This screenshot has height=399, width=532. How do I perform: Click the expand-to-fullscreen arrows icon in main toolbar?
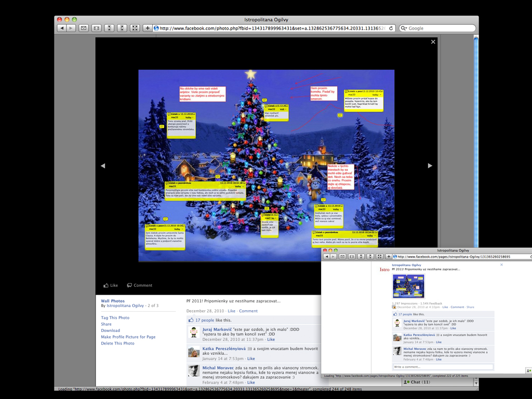click(135, 28)
